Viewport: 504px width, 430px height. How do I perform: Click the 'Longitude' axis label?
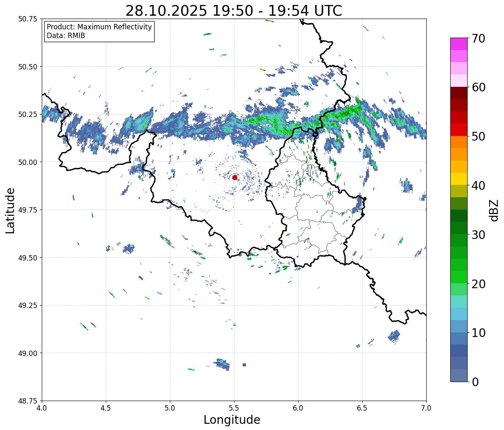click(x=232, y=420)
